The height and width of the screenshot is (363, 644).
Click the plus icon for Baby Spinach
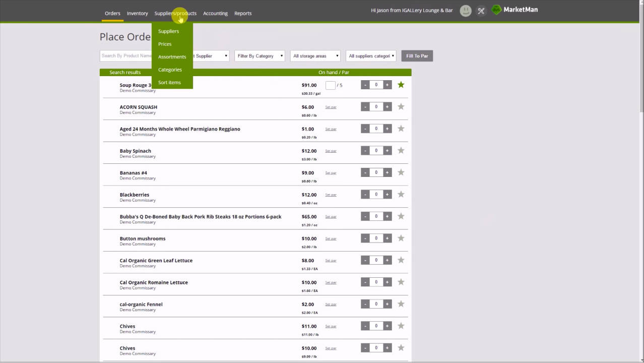tap(387, 150)
